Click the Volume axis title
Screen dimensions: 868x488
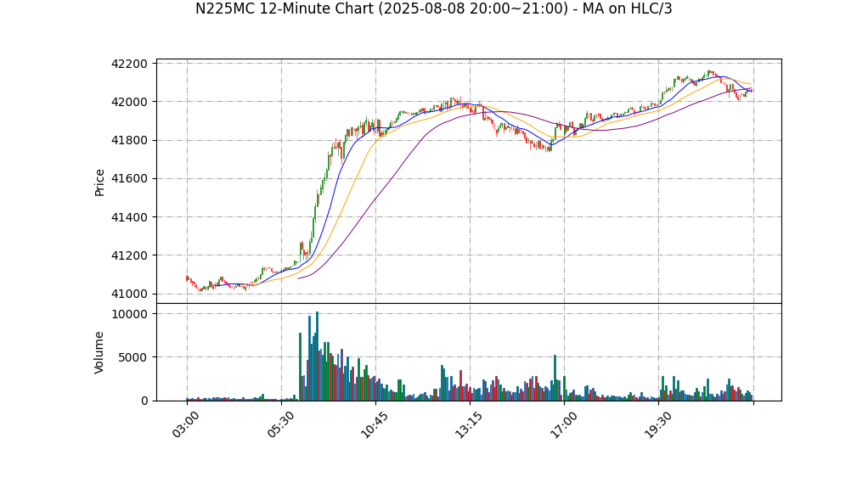99,352
